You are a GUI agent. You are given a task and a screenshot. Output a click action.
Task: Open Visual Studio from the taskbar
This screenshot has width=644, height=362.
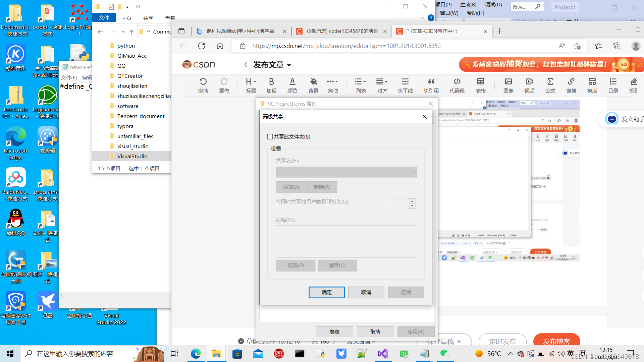tap(383, 354)
